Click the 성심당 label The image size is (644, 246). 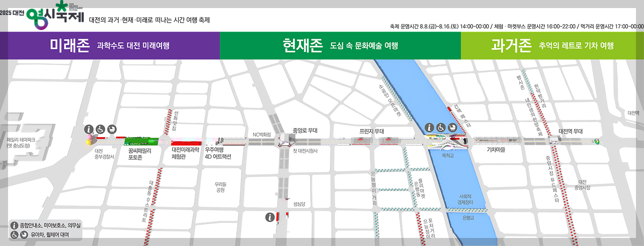click(299, 204)
